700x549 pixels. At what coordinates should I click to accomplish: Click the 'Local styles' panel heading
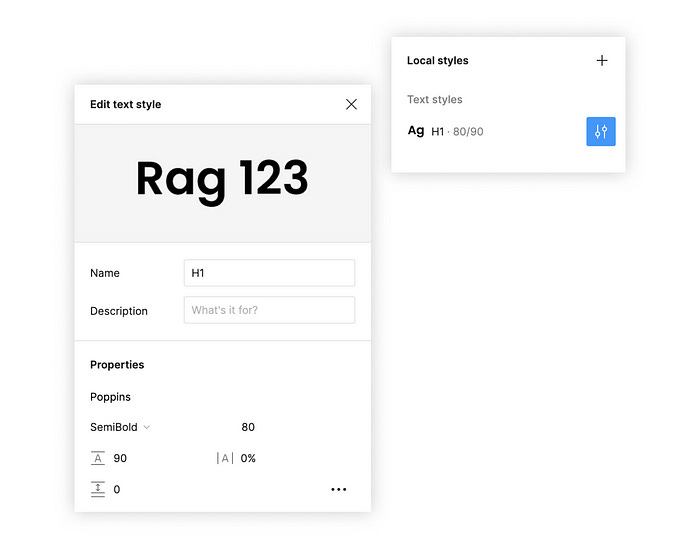(x=438, y=60)
